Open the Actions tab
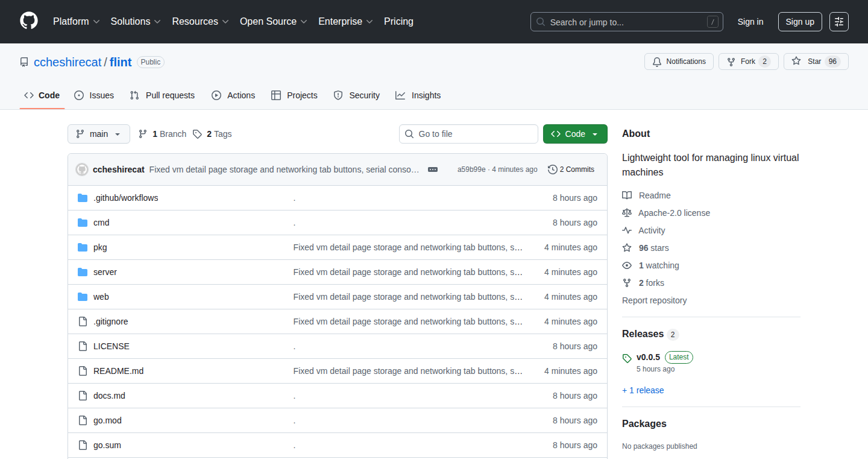 tap(233, 95)
